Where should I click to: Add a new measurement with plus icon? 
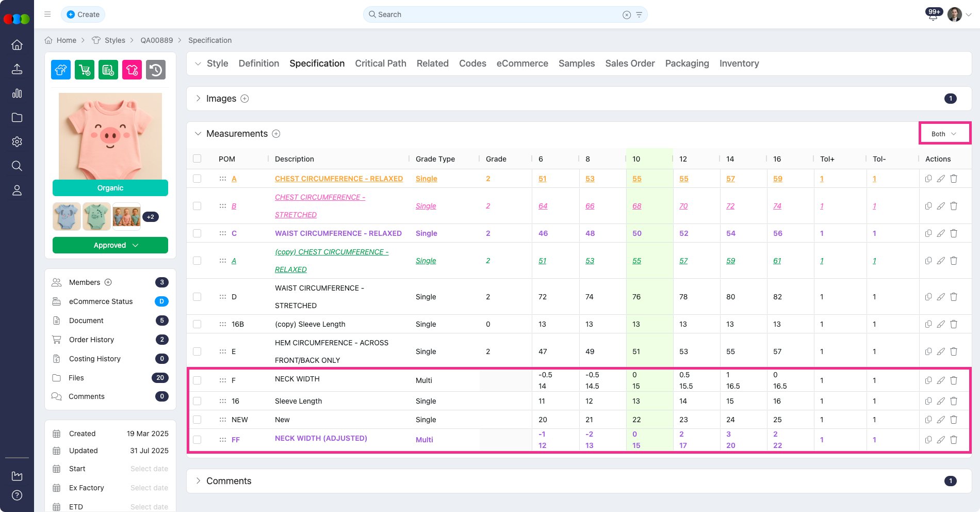click(276, 134)
